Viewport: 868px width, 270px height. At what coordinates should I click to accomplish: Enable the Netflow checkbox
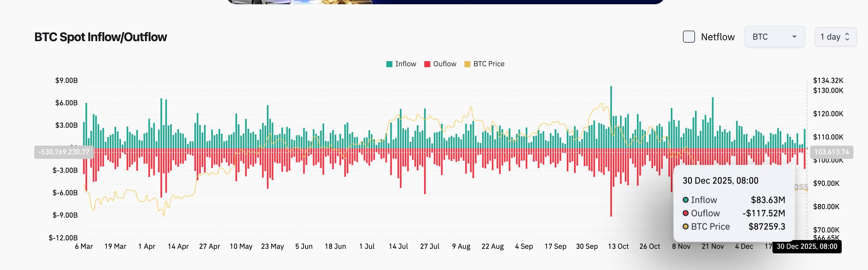tap(688, 37)
